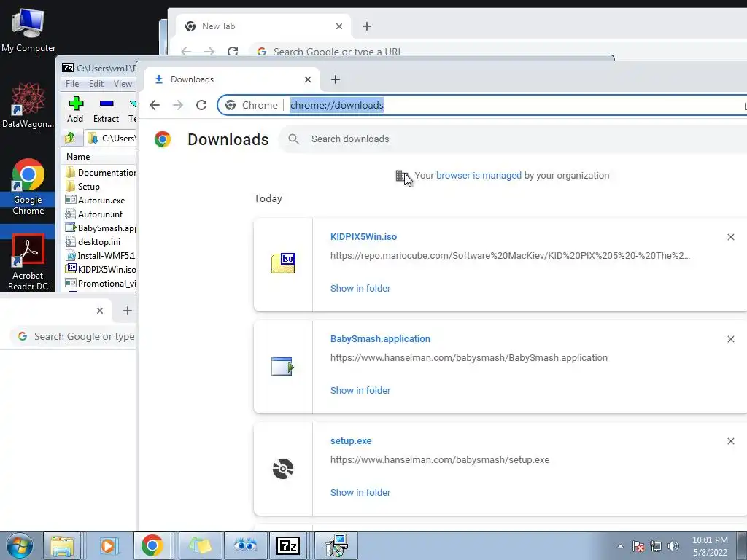Screen dimensions: 747x560
Task: Open the installer taskbar button
Action: click(x=336, y=545)
